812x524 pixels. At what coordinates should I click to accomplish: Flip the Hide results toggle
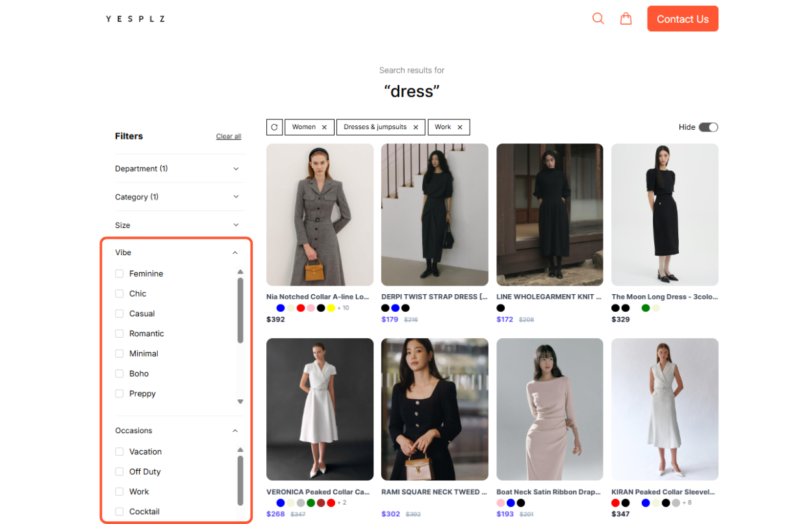[709, 127]
